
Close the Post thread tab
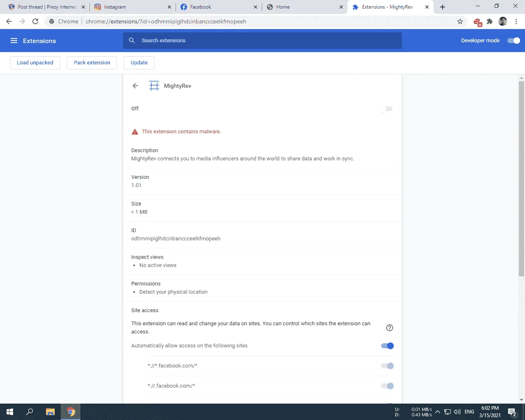pos(83,7)
